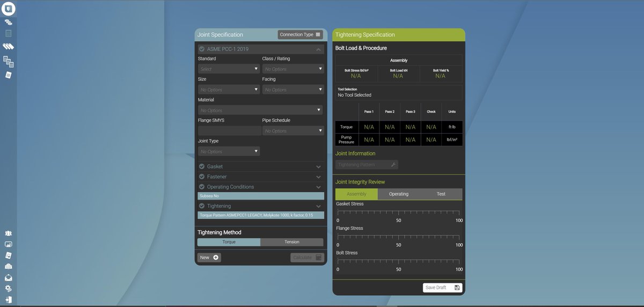Click the ft·lb units cell

(452, 127)
